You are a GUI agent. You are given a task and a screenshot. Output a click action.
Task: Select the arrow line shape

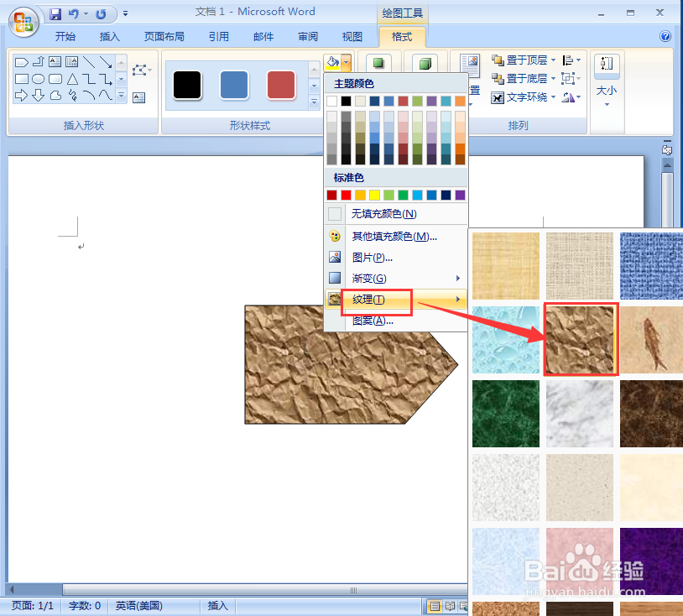[106, 62]
